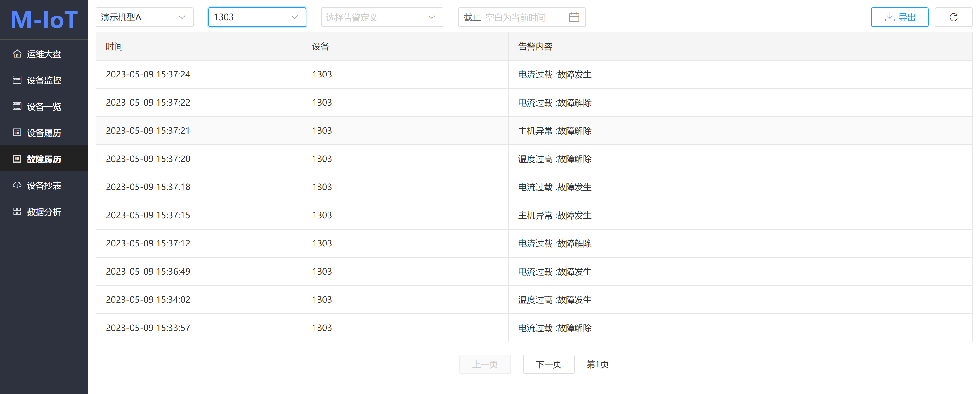Open 设备抄表 from the sidebar
Image resolution: width=980 pixels, height=394 pixels.
pos(44,185)
